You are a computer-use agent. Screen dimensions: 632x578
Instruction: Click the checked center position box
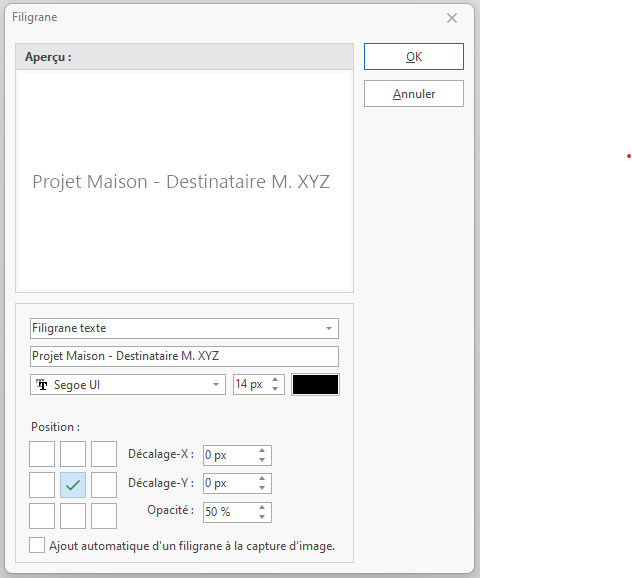(x=73, y=485)
